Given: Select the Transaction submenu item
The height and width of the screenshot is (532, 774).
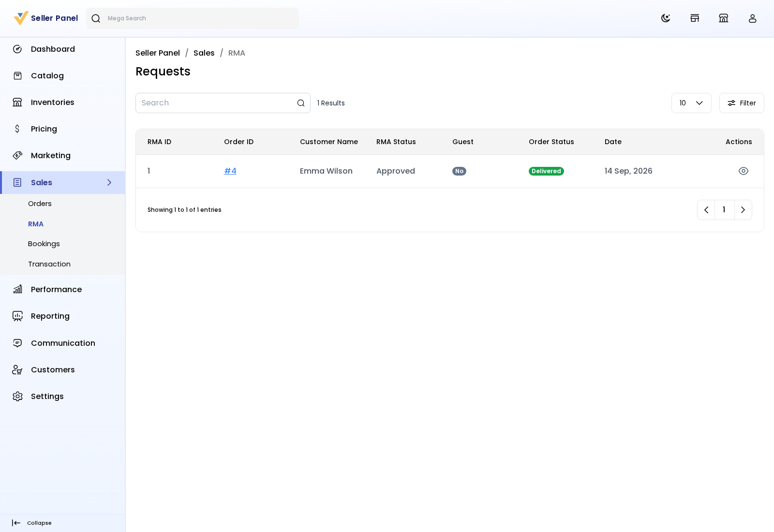Looking at the screenshot, I should tap(49, 265).
